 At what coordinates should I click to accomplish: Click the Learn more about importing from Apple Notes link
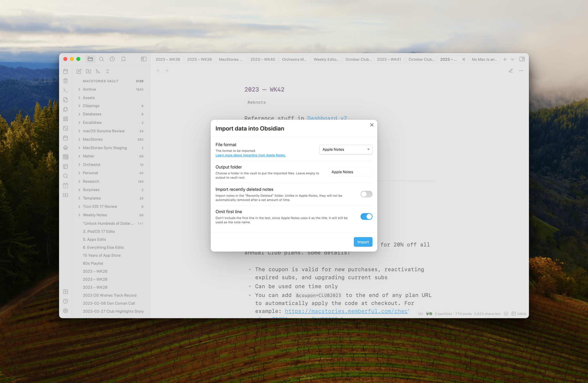[x=250, y=155]
